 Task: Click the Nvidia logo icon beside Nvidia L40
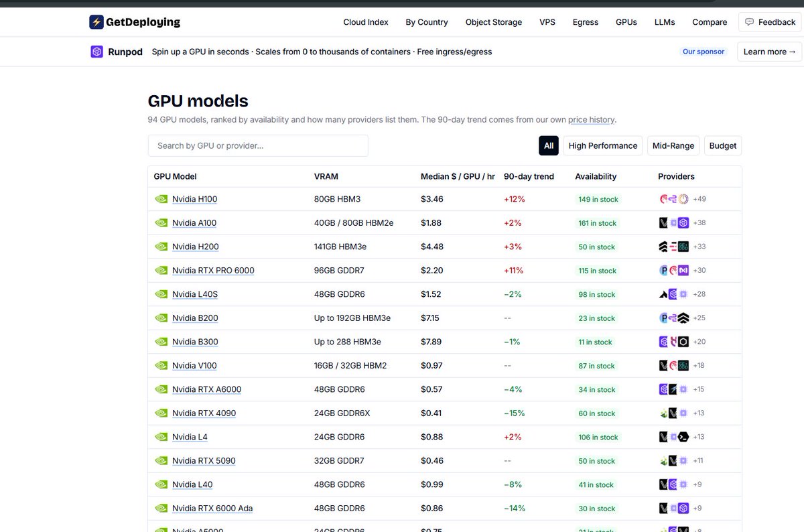pyautogui.click(x=161, y=484)
